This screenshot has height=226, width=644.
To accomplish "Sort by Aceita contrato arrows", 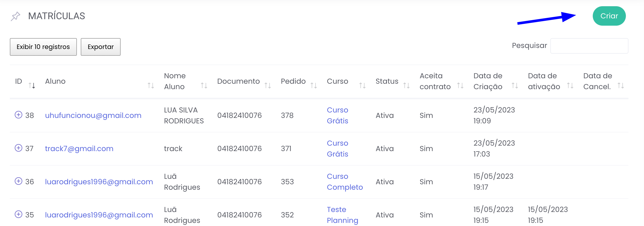I will coord(460,85).
